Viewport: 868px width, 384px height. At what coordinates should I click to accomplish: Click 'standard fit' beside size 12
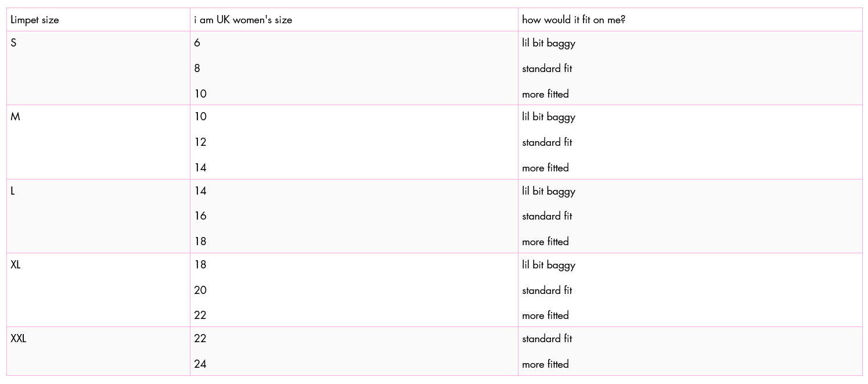(x=547, y=142)
